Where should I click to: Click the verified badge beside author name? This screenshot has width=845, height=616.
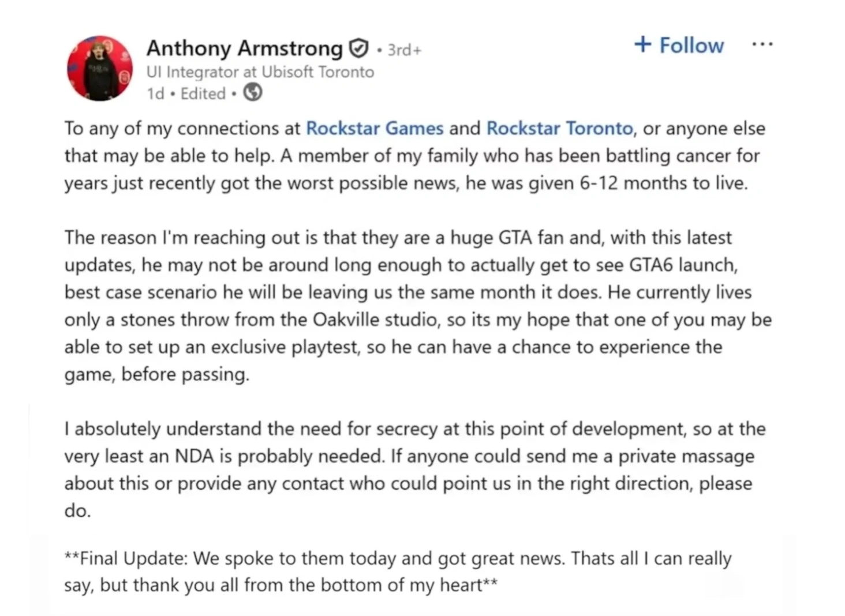[x=359, y=49]
